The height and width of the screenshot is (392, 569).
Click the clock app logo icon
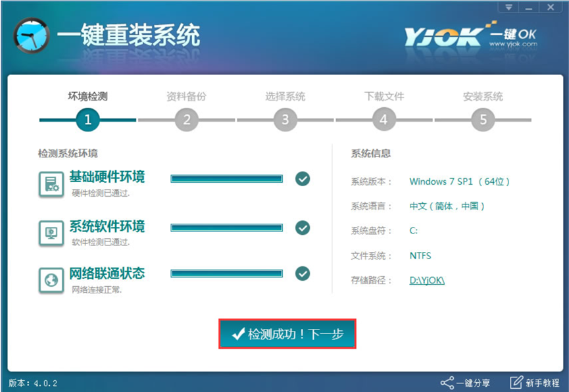click(x=32, y=36)
